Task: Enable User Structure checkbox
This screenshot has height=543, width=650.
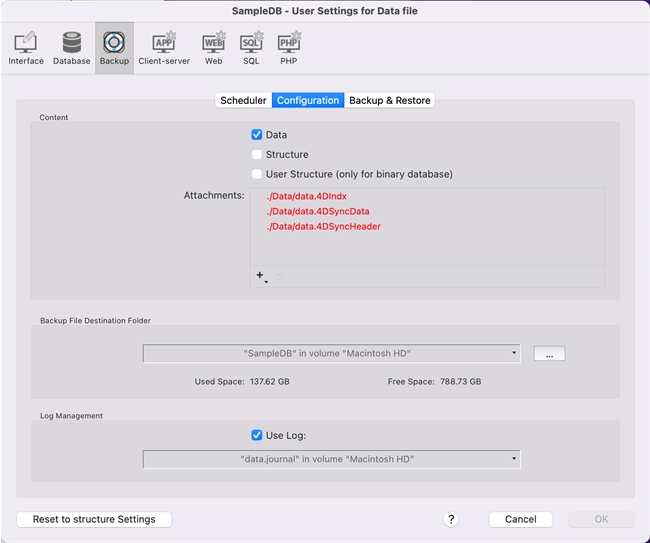Action: pyautogui.click(x=257, y=174)
